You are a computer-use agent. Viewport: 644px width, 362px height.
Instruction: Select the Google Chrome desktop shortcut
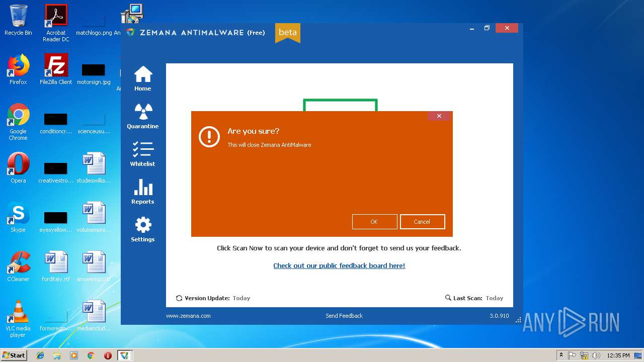tap(18, 122)
